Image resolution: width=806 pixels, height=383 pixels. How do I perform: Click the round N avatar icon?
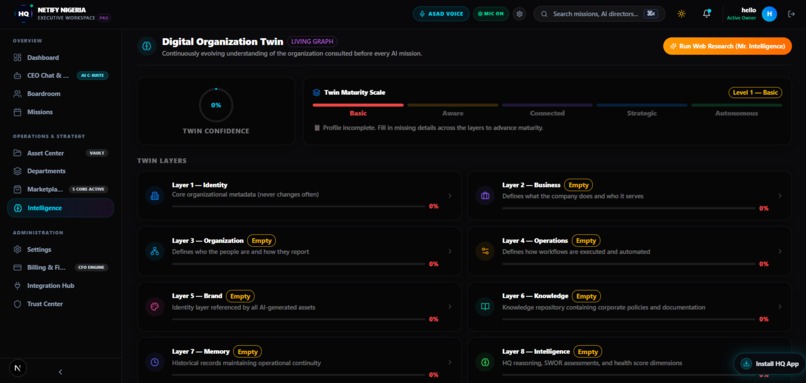[x=18, y=368]
